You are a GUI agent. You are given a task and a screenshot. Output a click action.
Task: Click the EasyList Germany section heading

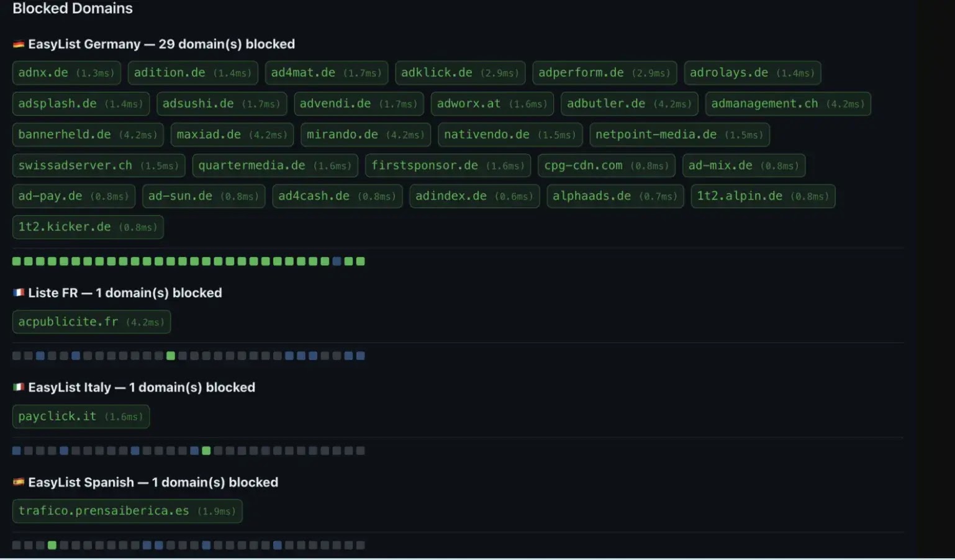(154, 44)
